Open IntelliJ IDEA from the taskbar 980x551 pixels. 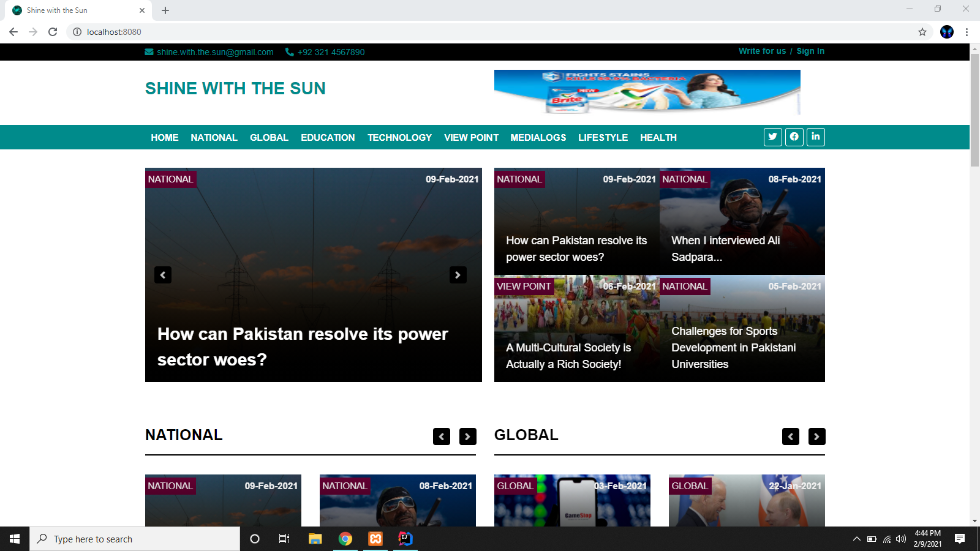pyautogui.click(x=405, y=539)
